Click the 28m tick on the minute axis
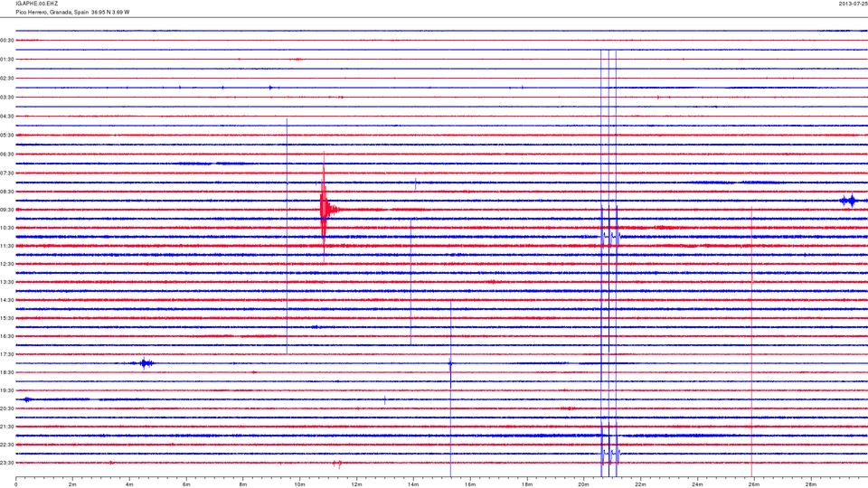The width and height of the screenshot is (868, 488). coord(810,484)
